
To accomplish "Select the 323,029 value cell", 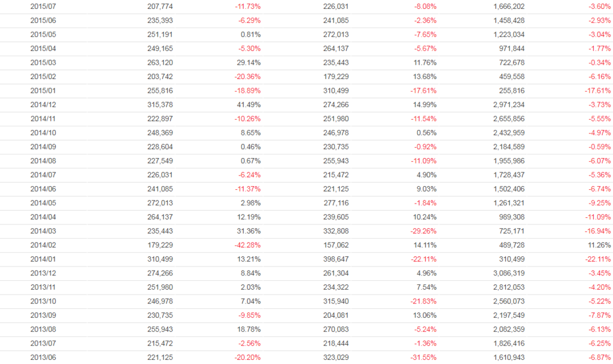I will [335, 357].
